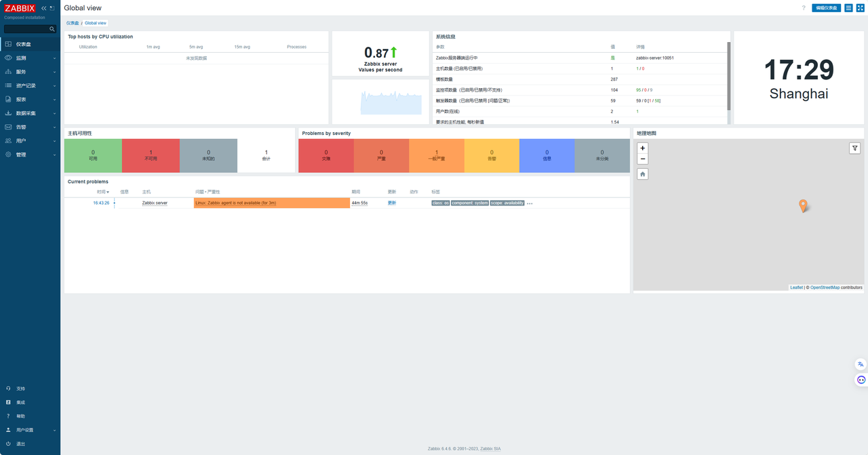Expand the 报表 reports menu
This screenshot has height=455, width=868.
[x=30, y=99]
